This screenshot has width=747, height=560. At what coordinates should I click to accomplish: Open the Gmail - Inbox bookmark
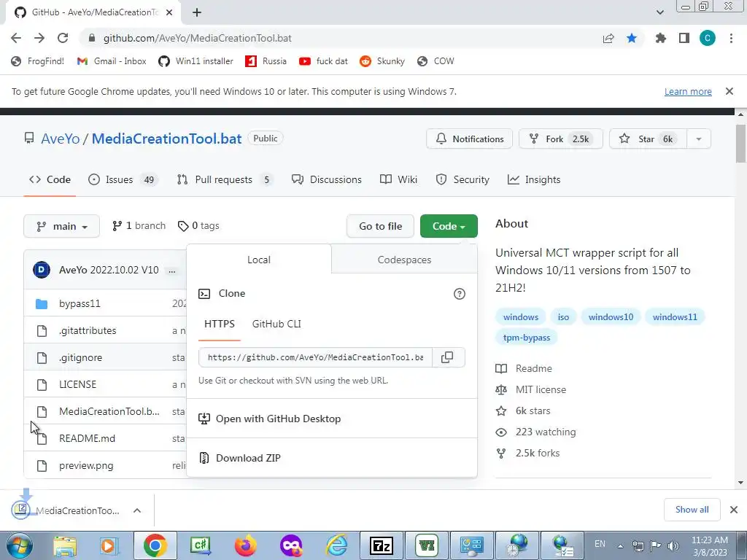(112, 61)
